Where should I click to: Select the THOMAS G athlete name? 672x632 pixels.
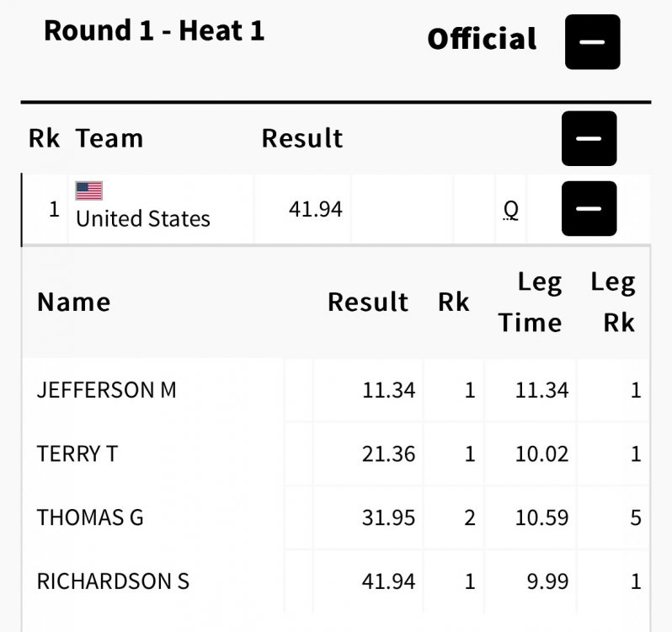click(x=90, y=517)
